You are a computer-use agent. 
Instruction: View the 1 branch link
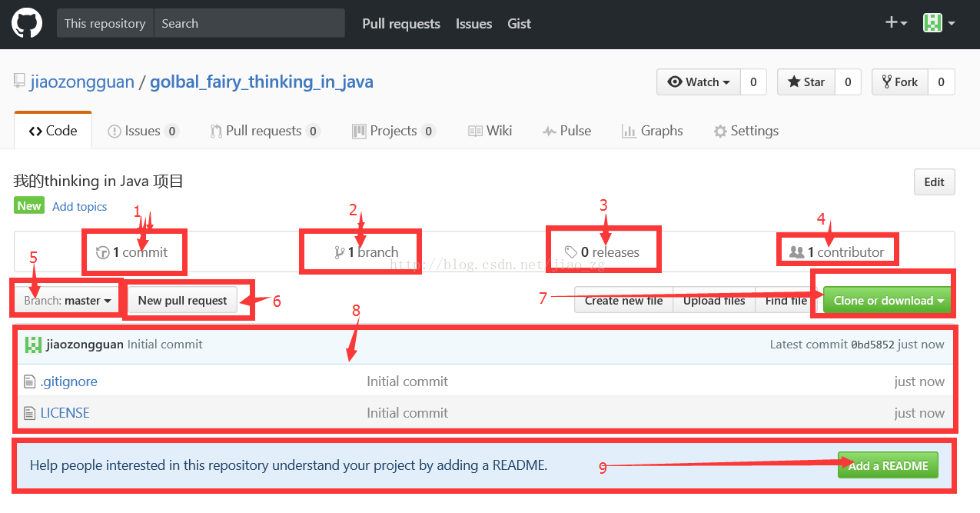(367, 252)
